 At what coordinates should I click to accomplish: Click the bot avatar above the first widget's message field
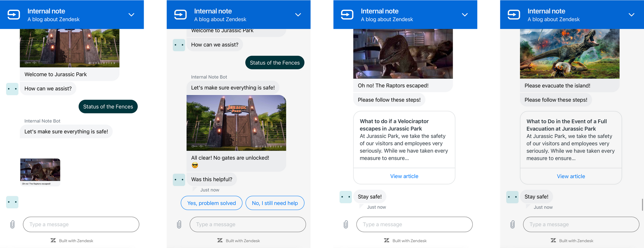coord(12,202)
